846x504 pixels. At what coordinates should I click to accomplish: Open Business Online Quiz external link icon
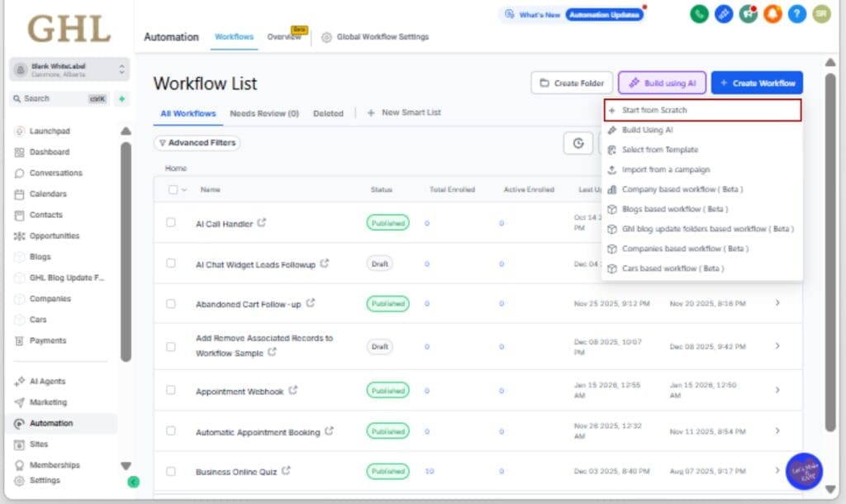coord(286,471)
